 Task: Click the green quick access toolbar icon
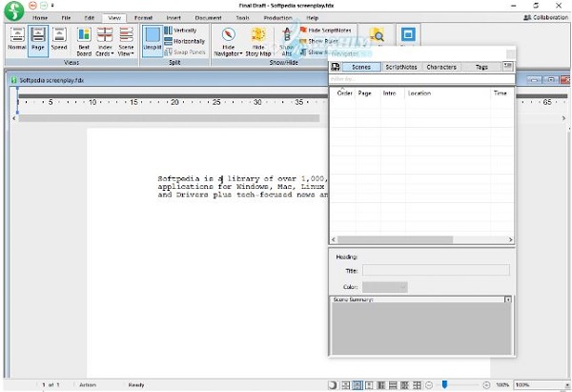click(44, 6)
